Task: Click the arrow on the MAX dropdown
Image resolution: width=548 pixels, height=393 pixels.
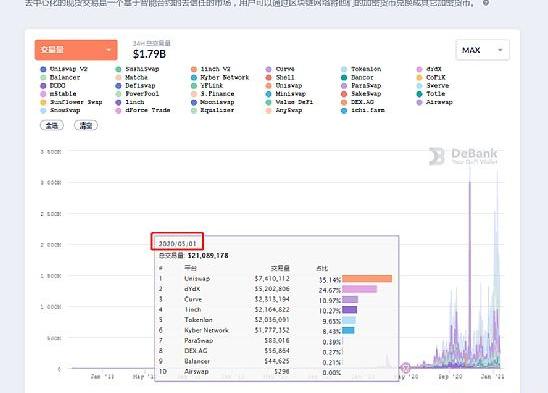Action: coord(500,50)
